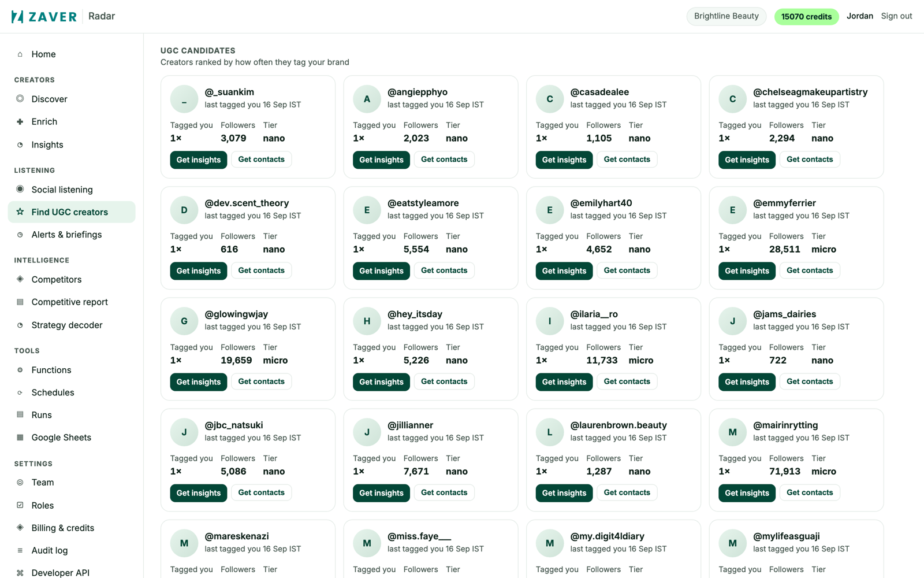The image size is (924, 578).
Task: Click the Radar product label
Action: point(102,16)
